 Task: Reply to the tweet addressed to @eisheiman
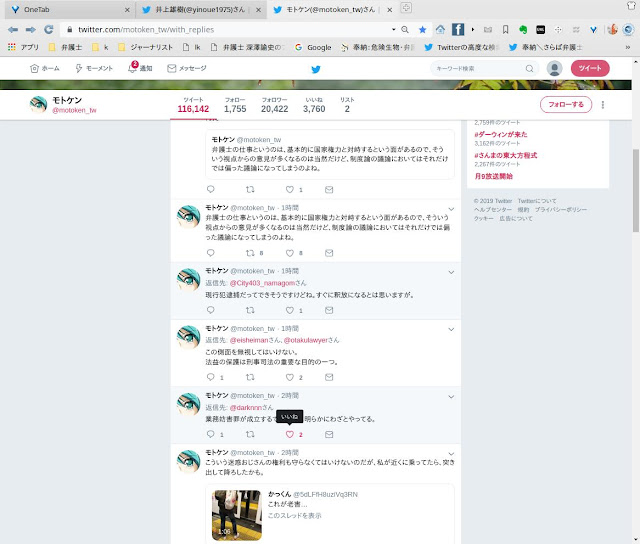click(x=211, y=377)
